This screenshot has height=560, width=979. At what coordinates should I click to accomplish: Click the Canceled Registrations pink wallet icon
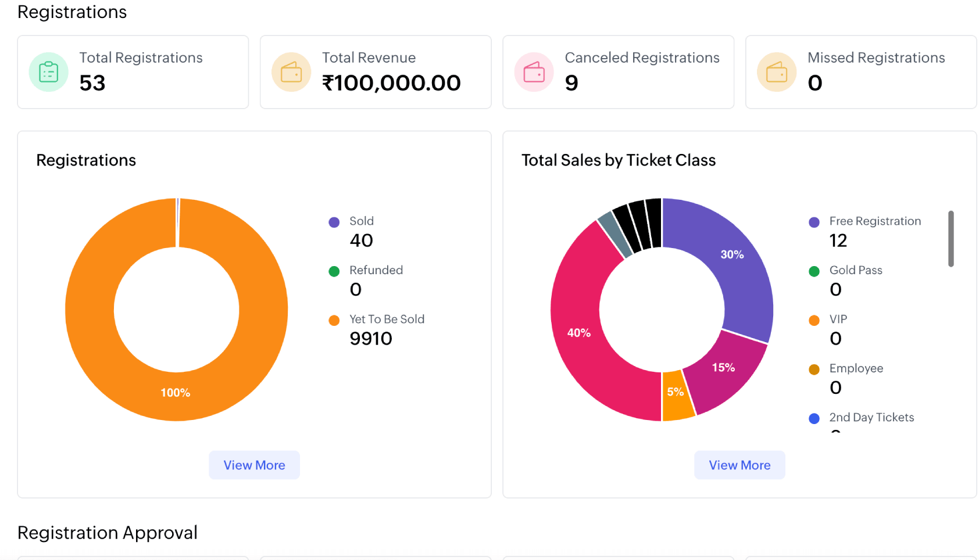[534, 71]
